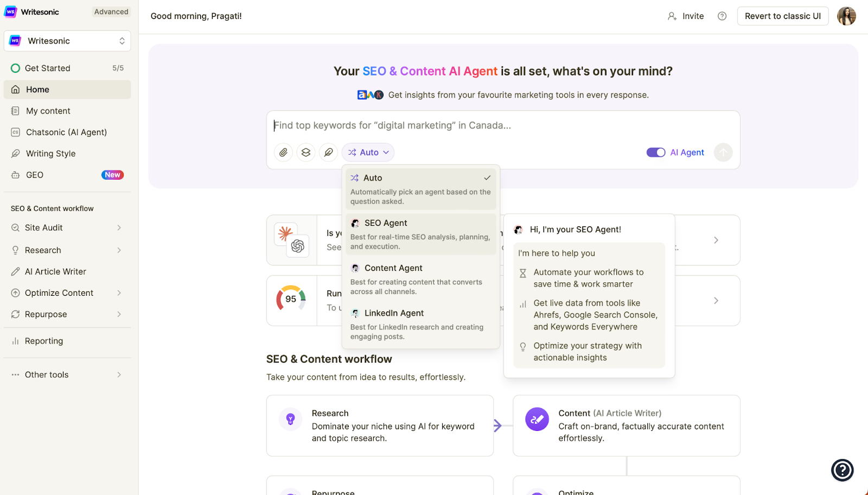The image size is (868, 495).
Task: Select the Auto agent option
Action: 421,189
